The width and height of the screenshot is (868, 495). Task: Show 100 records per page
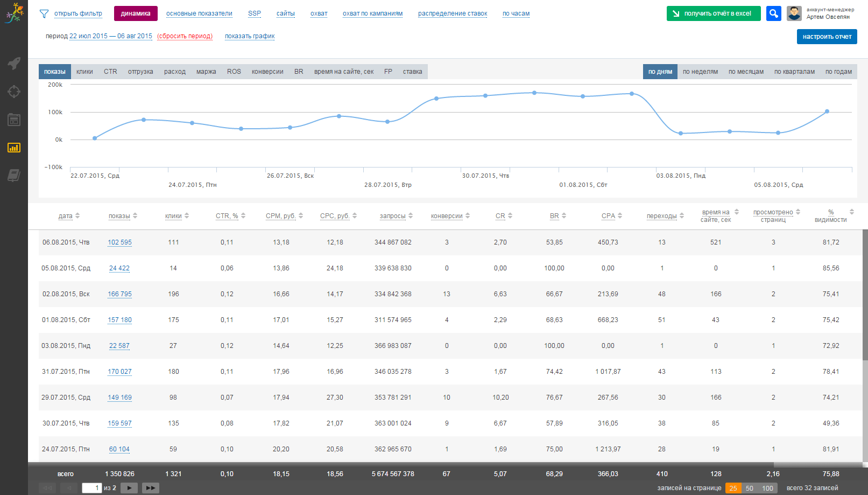pyautogui.click(x=767, y=488)
